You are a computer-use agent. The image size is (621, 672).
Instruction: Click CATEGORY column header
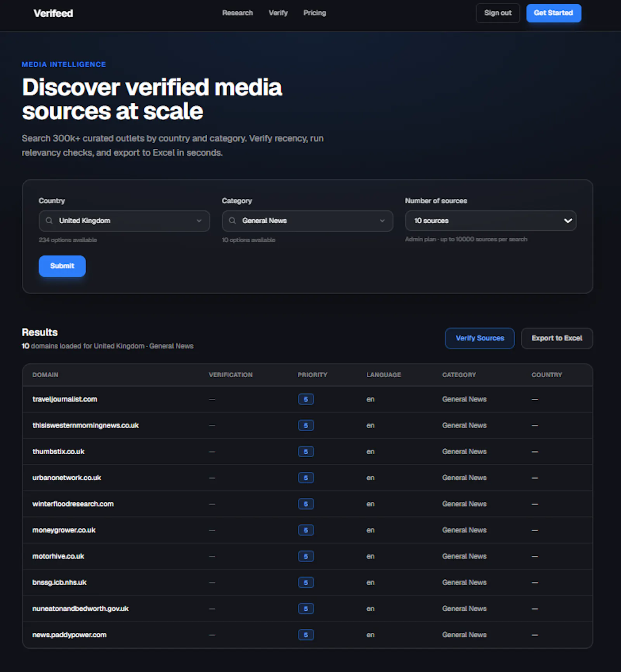(459, 375)
